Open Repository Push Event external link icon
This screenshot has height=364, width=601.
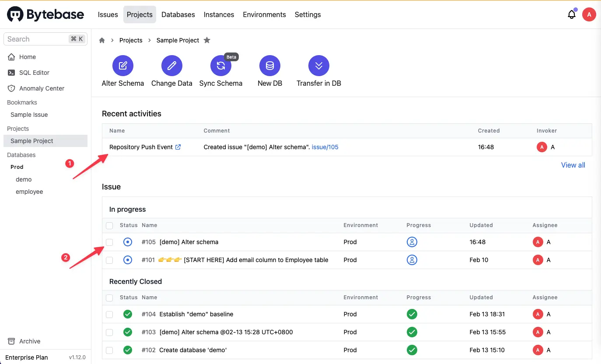[x=178, y=147]
